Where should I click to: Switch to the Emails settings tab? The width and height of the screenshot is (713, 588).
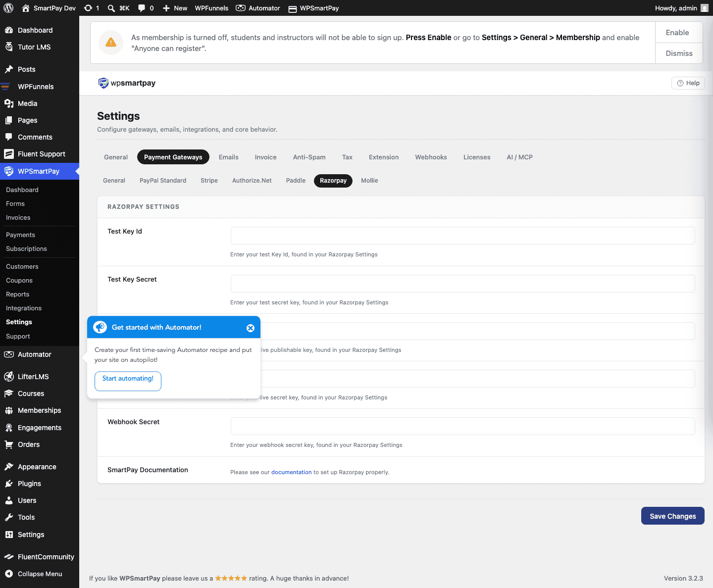[229, 157]
